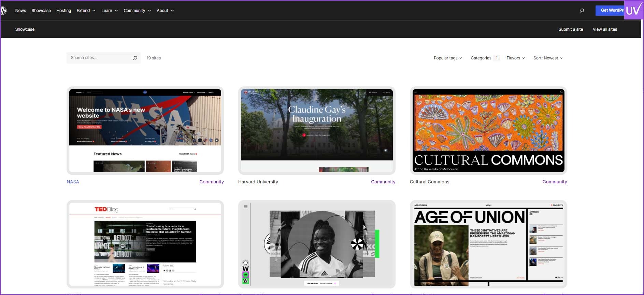This screenshot has height=295, width=644.
Task: Expand the Community menu in top navigation
Action: (137, 11)
